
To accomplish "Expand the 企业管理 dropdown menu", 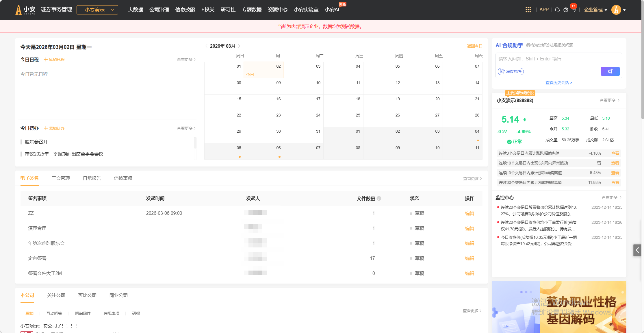I will coord(595,10).
